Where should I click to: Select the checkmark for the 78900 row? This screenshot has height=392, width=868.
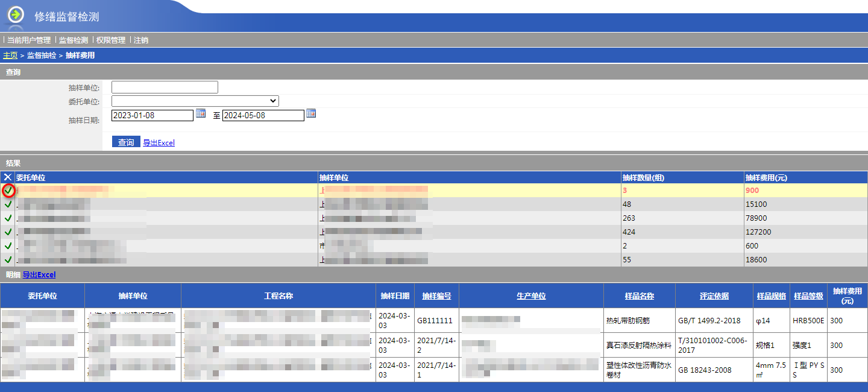pyautogui.click(x=8, y=218)
